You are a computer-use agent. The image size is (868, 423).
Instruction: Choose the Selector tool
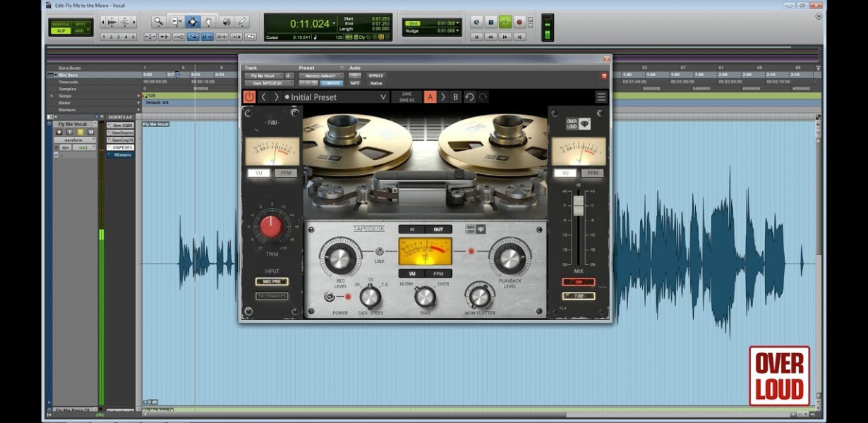(193, 22)
